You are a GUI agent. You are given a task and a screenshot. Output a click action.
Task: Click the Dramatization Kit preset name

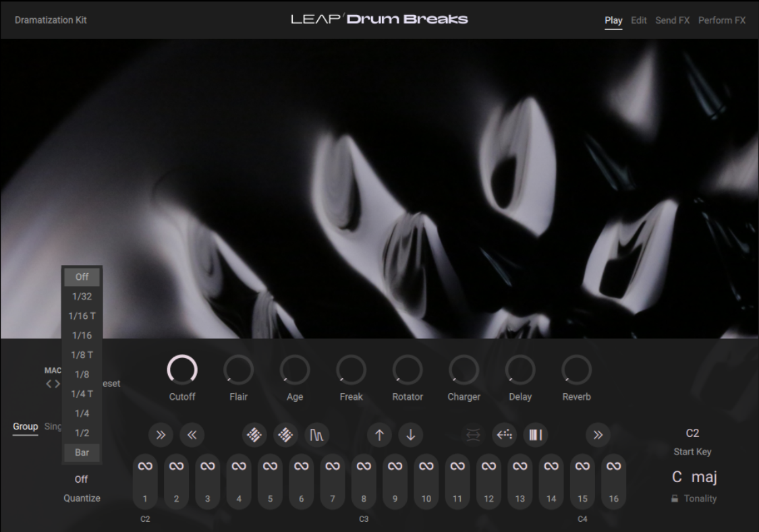pos(51,20)
